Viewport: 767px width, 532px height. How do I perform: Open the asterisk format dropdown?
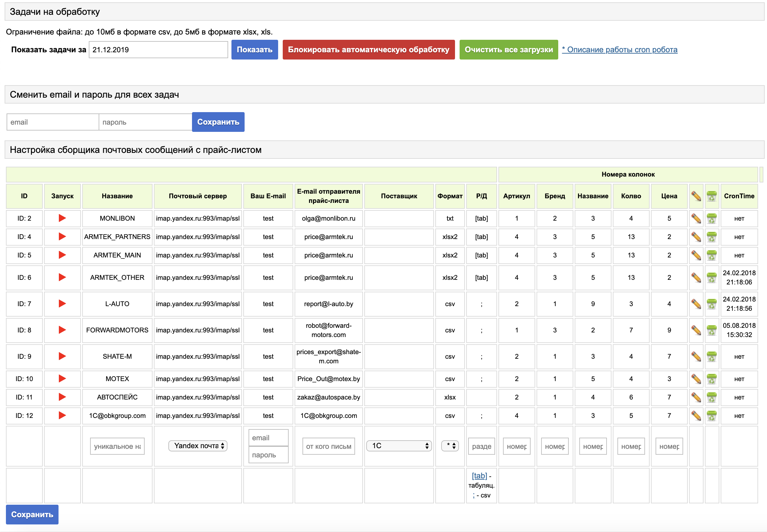click(450, 446)
